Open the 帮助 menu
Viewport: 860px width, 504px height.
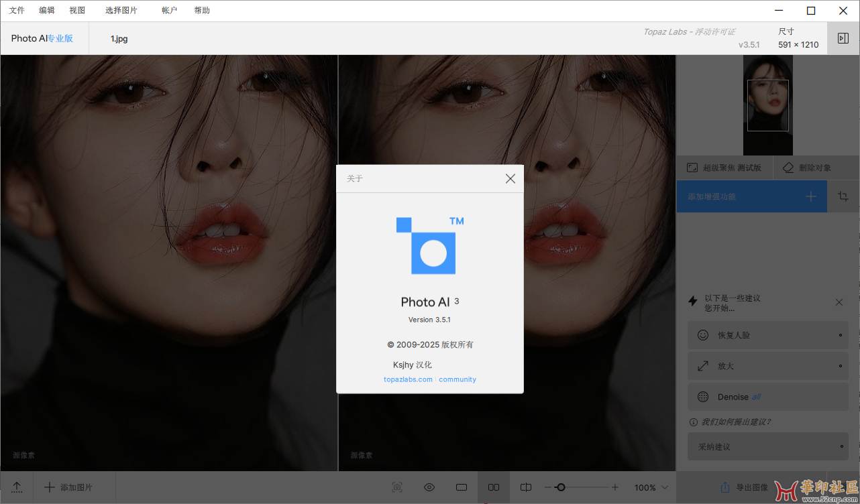(201, 10)
